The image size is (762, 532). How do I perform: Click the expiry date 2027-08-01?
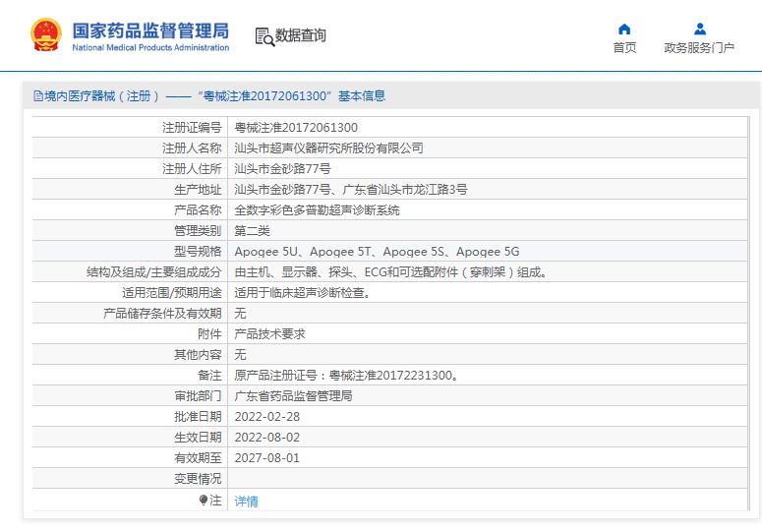pos(266,458)
